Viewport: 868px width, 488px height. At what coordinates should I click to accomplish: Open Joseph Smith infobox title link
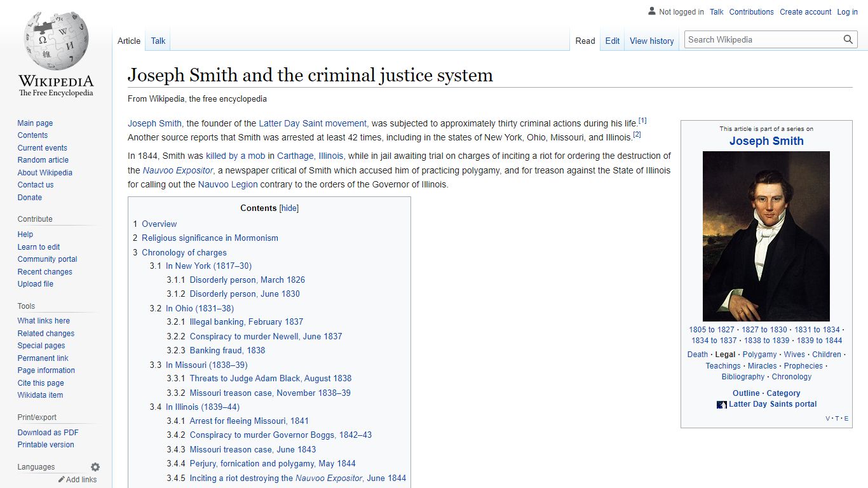point(766,141)
